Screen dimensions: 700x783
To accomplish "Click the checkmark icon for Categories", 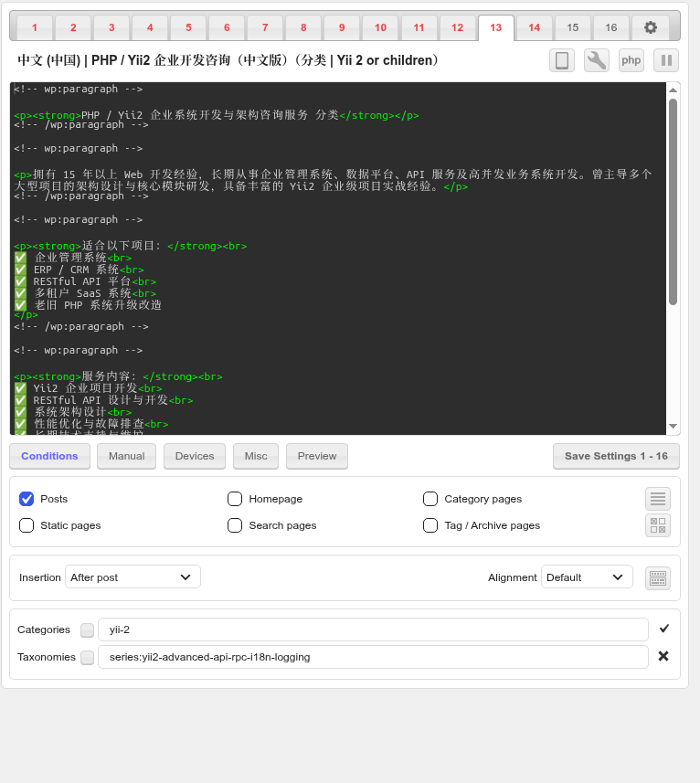I will pos(664,629).
